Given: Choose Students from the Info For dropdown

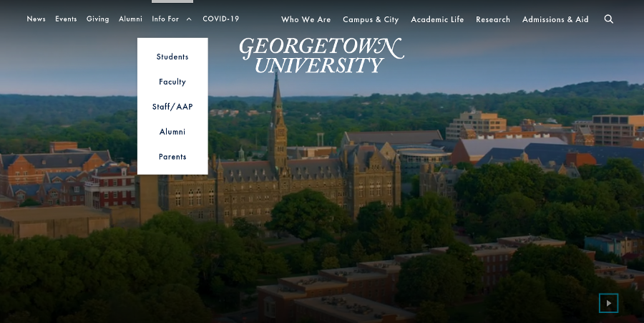Looking at the screenshot, I should tap(172, 57).
